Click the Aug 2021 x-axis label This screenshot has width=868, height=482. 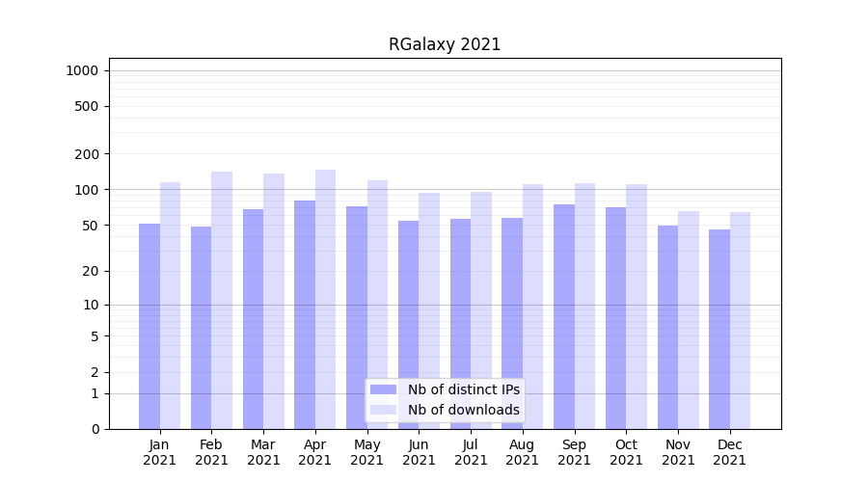coord(523,452)
